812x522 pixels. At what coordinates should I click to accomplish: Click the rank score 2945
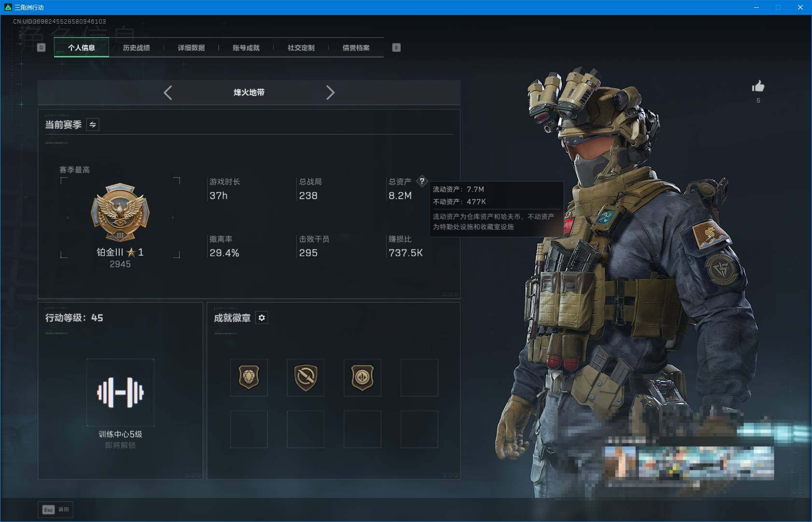[x=120, y=264]
